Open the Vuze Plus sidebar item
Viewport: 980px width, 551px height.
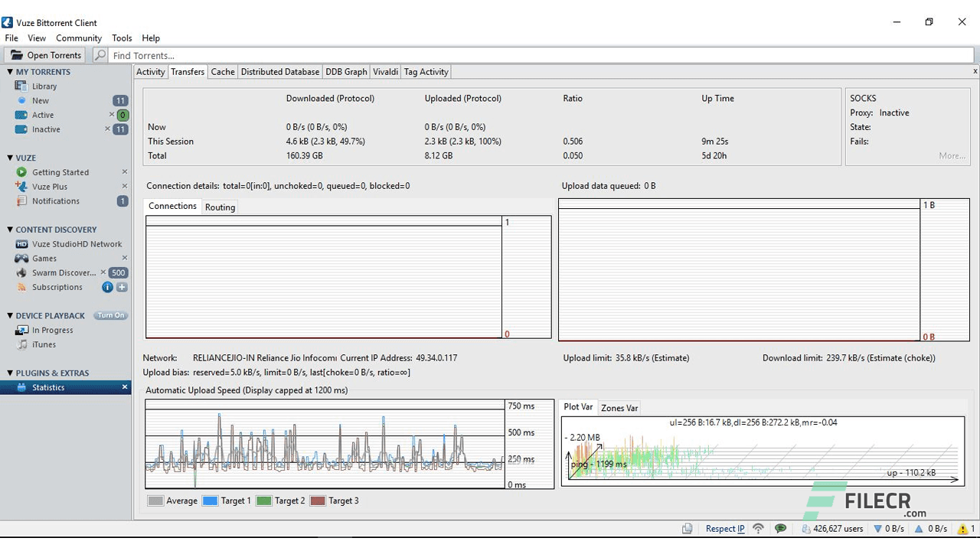pyautogui.click(x=50, y=186)
